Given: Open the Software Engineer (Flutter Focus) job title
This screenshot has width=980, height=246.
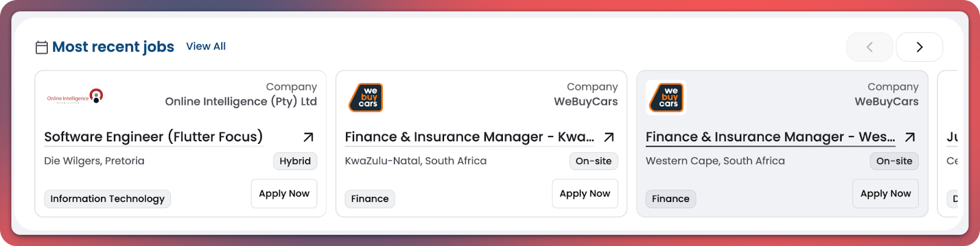Looking at the screenshot, I should point(153,136).
